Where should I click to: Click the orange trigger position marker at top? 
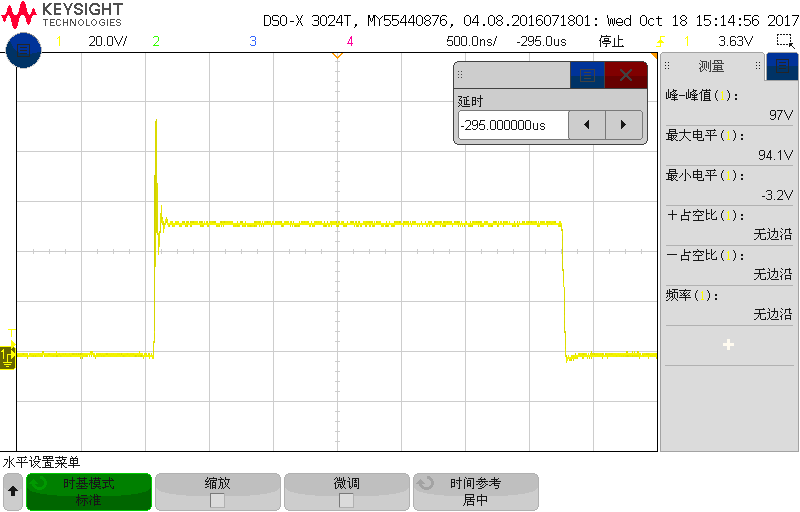[x=337, y=55]
